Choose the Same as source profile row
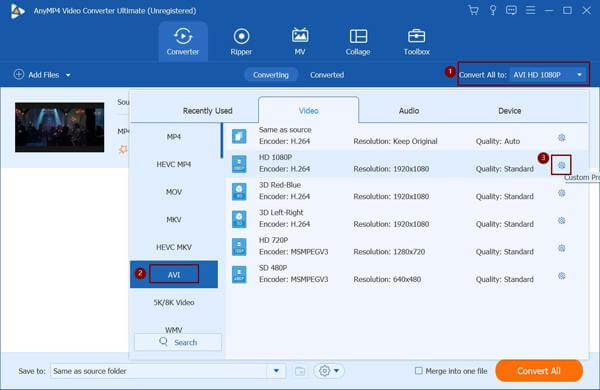The image size is (600, 390). [x=406, y=136]
